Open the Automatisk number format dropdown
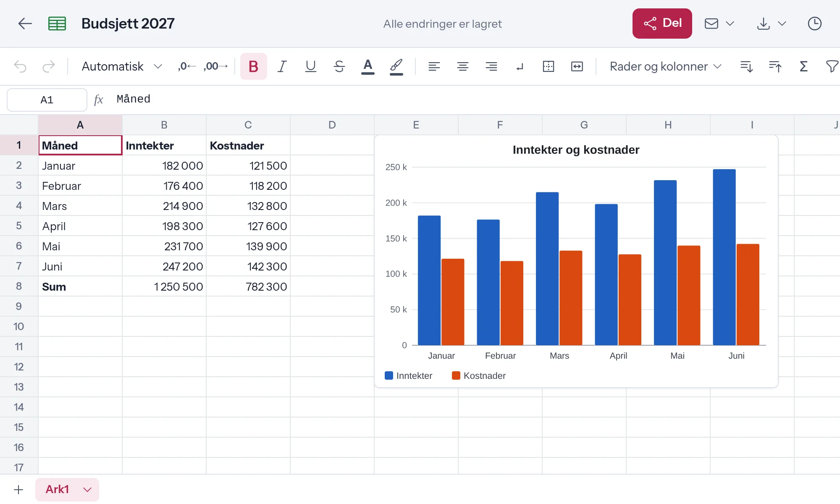The width and height of the screenshot is (840, 504). tap(122, 66)
